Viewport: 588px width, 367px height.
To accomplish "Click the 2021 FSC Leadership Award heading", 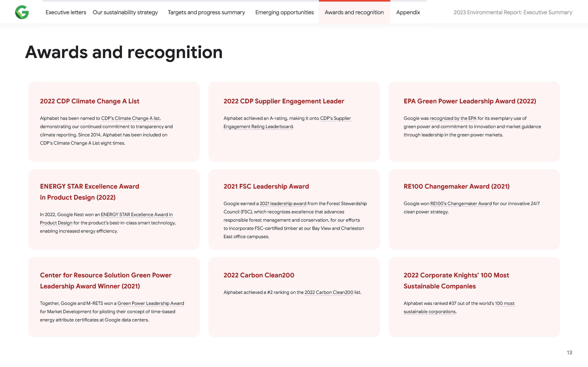I will pyautogui.click(x=266, y=186).
